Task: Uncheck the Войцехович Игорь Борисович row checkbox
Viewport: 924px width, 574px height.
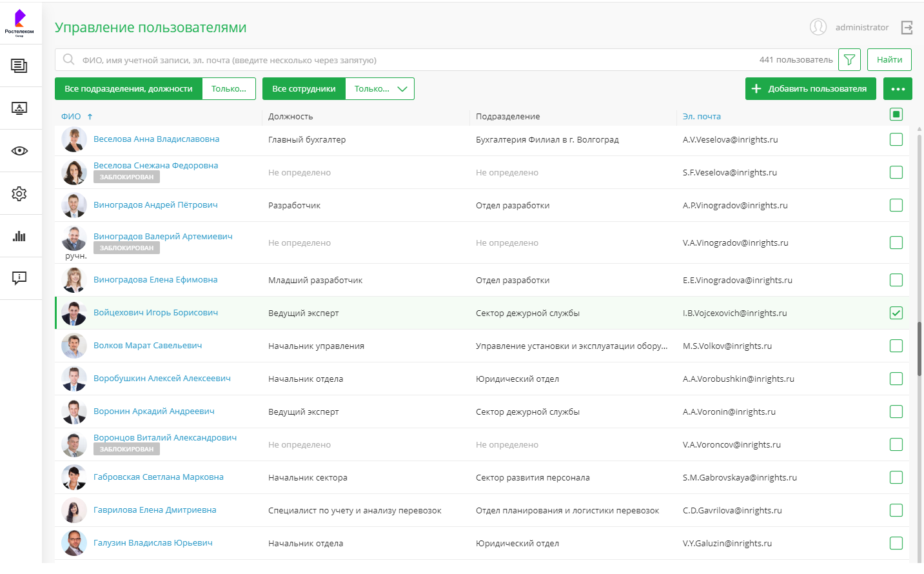Action: tap(896, 313)
